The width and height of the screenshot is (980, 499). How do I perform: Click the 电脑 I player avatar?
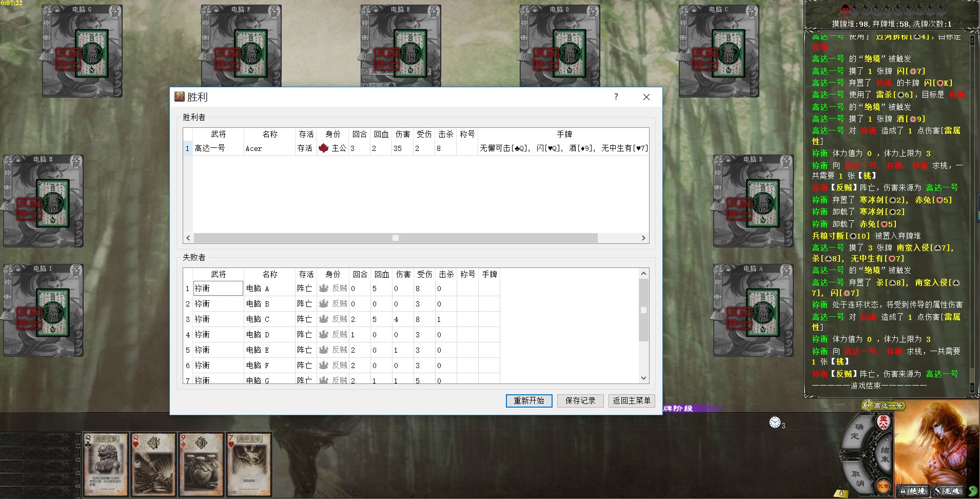[x=43, y=310]
